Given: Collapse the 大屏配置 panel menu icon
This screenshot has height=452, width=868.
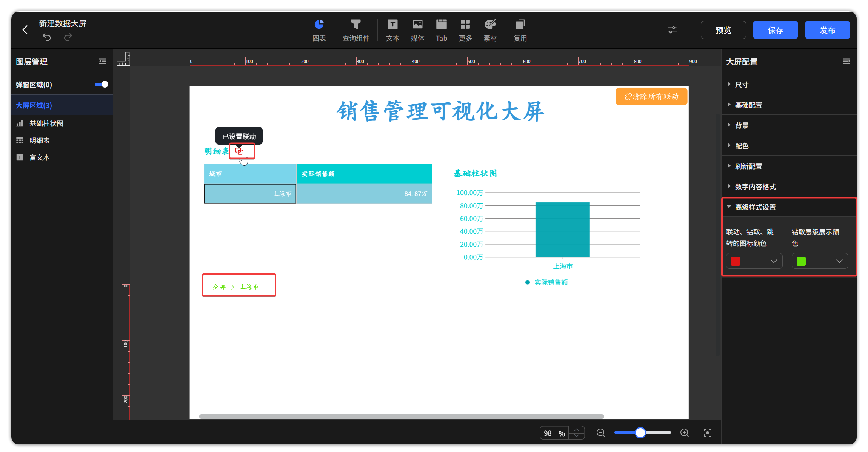Looking at the screenshot, I should coord(847,61).
